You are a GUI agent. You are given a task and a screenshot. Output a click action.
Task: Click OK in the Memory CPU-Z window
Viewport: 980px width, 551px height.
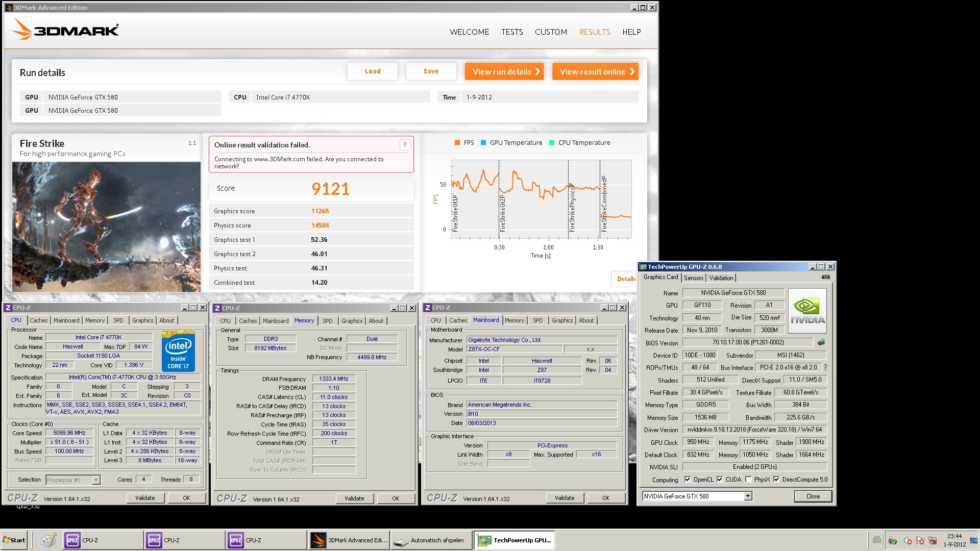(x=396, y=498)
